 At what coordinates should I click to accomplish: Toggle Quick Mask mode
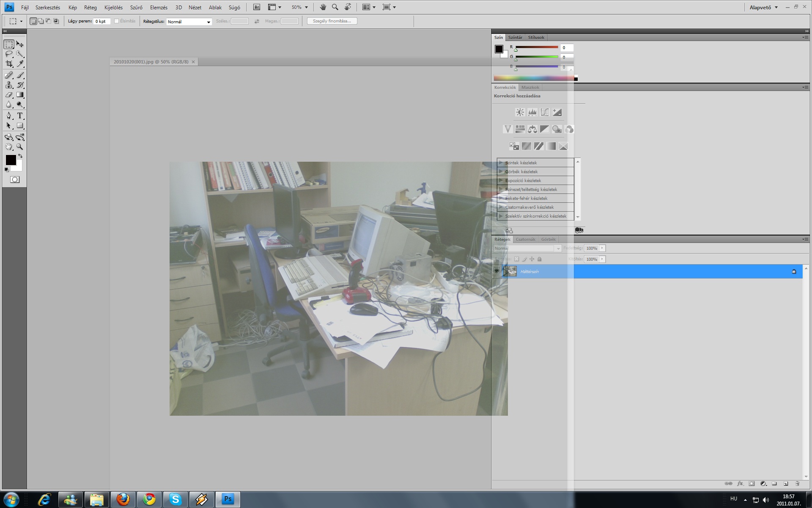15,179
